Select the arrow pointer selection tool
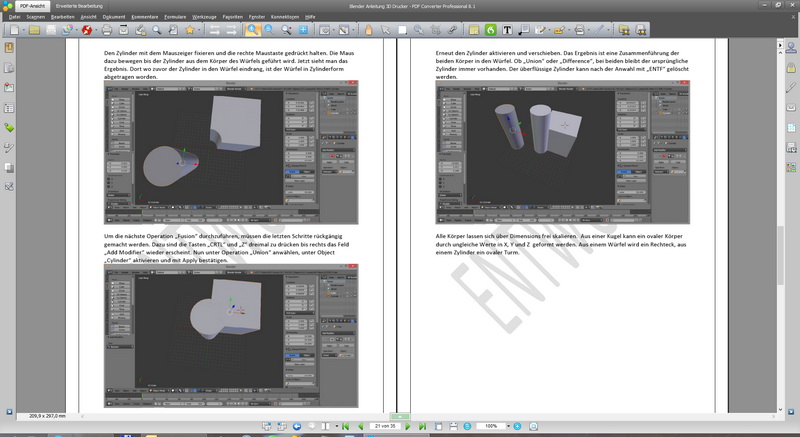The height and width of the screenshot is (437, 800). (385, 30)
